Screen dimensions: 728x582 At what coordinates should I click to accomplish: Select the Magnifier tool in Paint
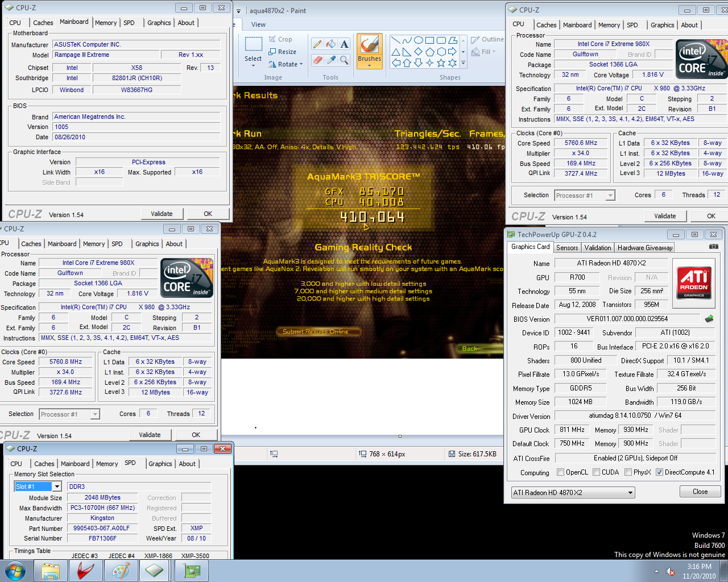pyautogui.click(x=345, y=60)
